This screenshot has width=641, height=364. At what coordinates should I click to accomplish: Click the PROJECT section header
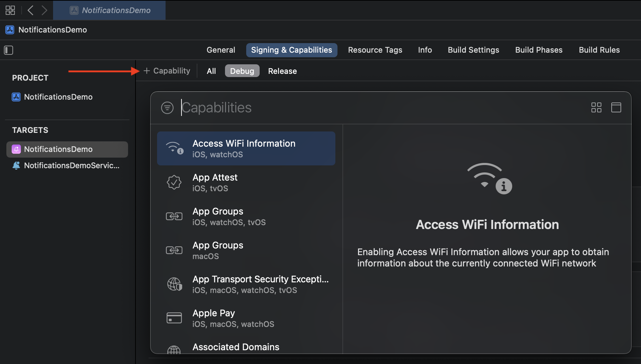pyautogui.click(x=30, y=78)
